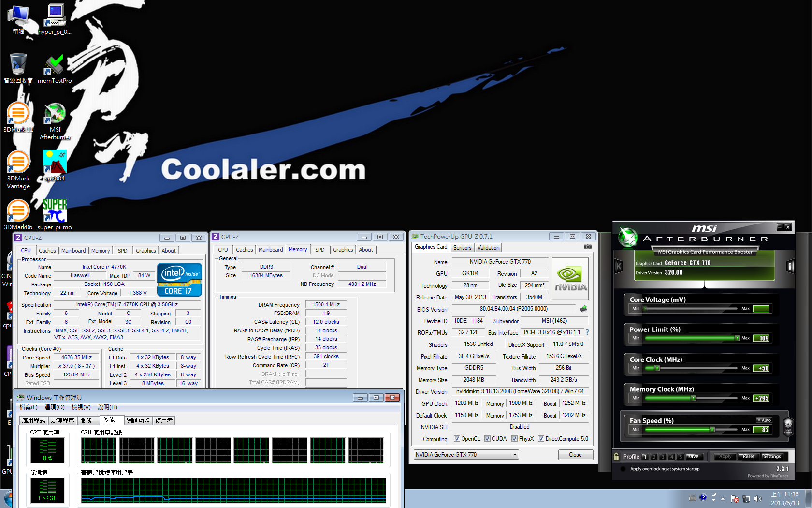
Task: Open the 檔案(F) menu in Task Manager
Action: tap(29, 407)
